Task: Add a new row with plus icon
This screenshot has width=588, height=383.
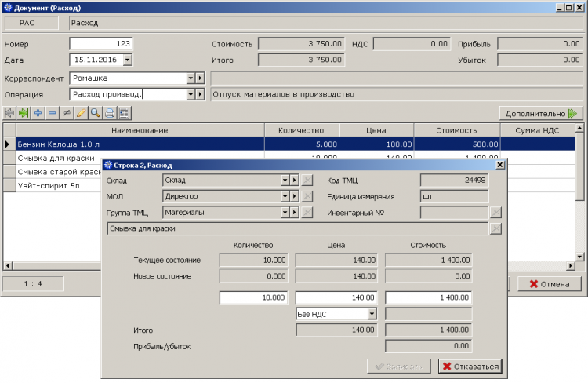Action: 38,113
